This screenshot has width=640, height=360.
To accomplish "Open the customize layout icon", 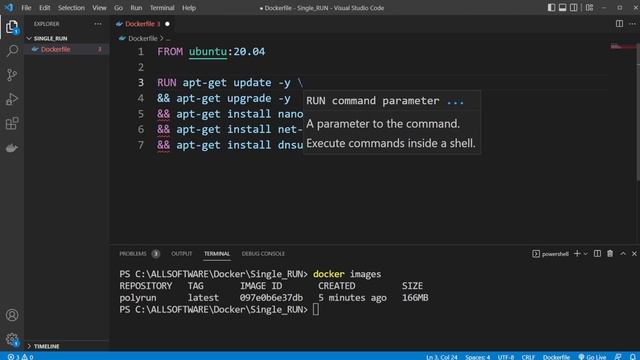I will pyautogui.click(x=589, y=7).
